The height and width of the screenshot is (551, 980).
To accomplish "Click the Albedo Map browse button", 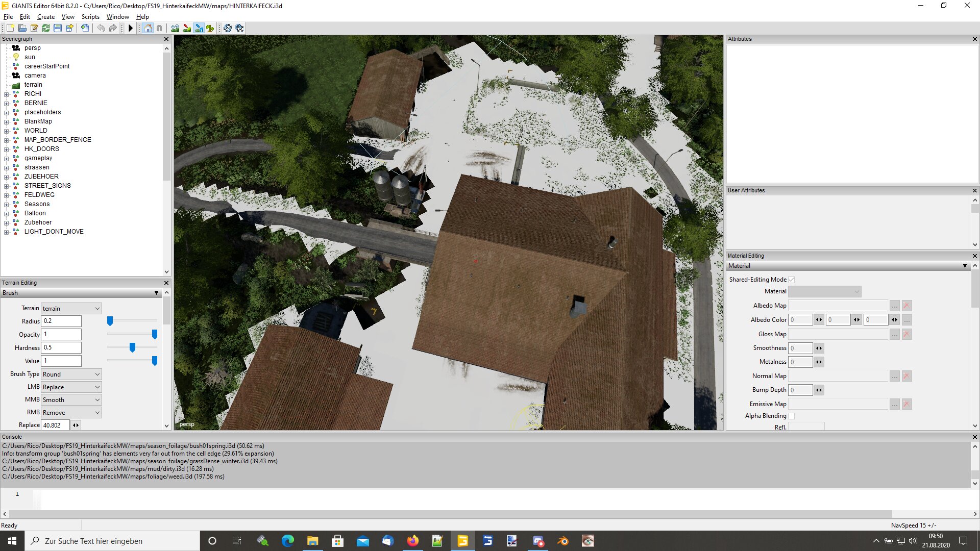I will pos(894,306).
